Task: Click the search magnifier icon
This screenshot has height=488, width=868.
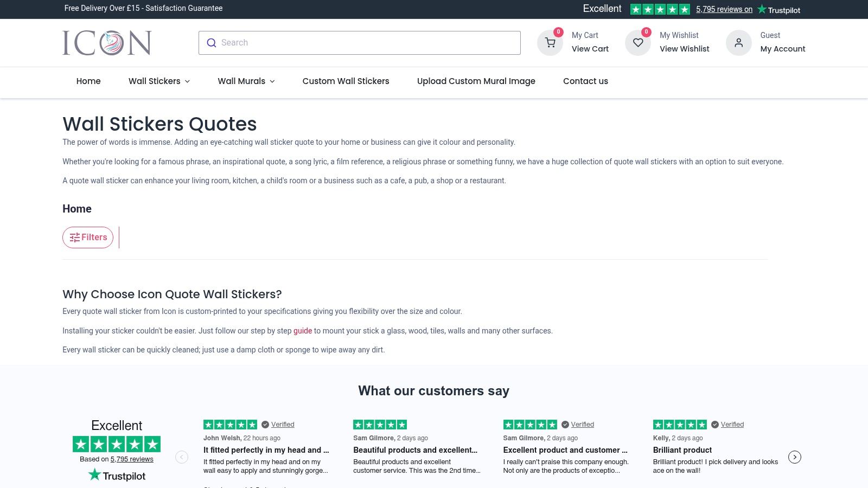Action: pyautogui.click(x=212, y=43)
